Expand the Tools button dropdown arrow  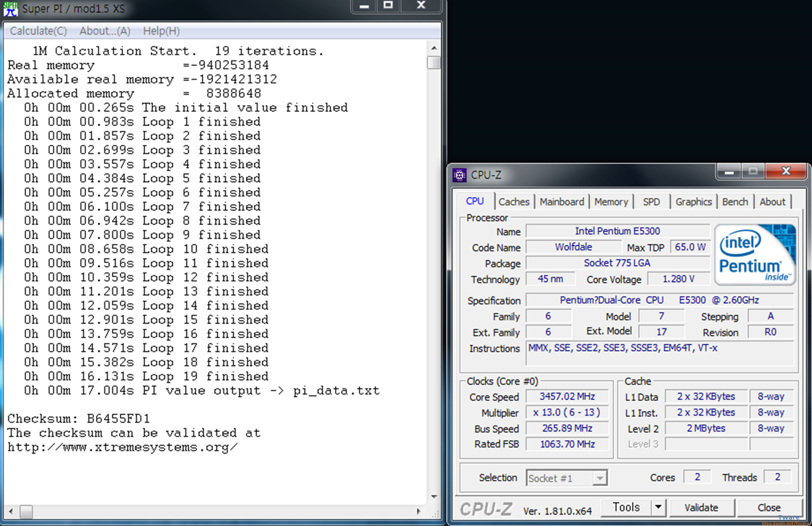(x=658, y=507)
